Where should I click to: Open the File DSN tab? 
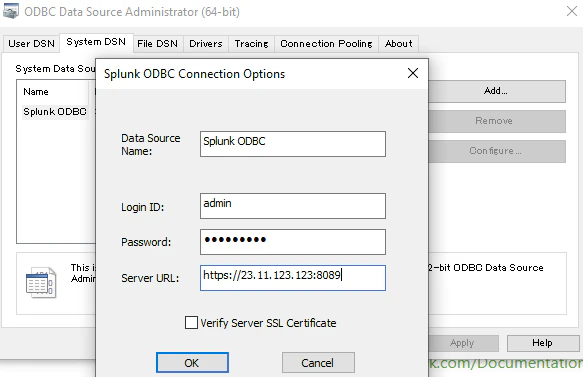[157, 44]
